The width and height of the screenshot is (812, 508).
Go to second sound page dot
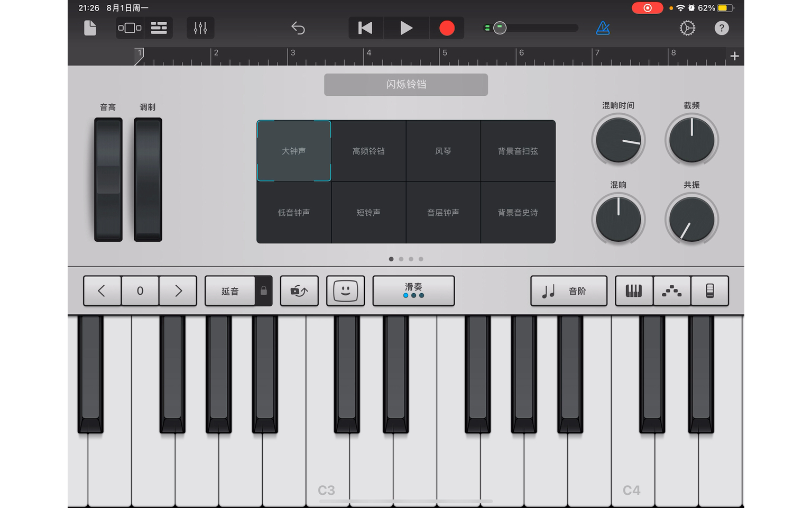[x=401, y=259]
